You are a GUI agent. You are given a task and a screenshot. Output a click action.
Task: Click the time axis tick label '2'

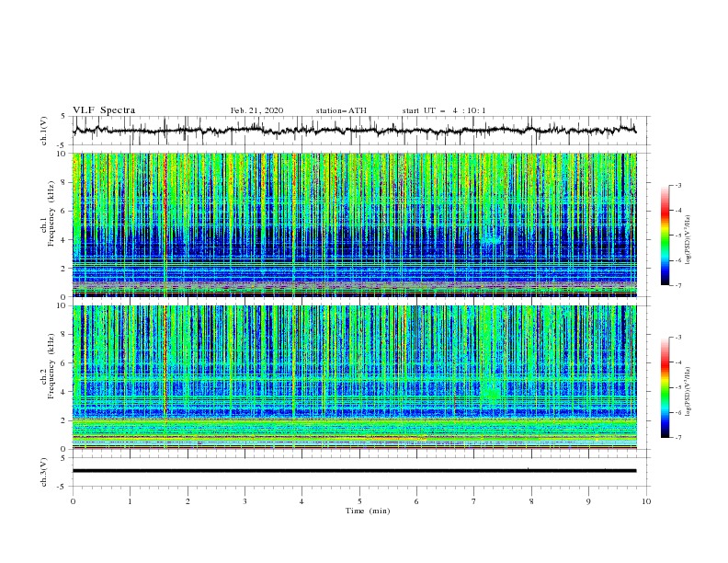click(188, 501)
